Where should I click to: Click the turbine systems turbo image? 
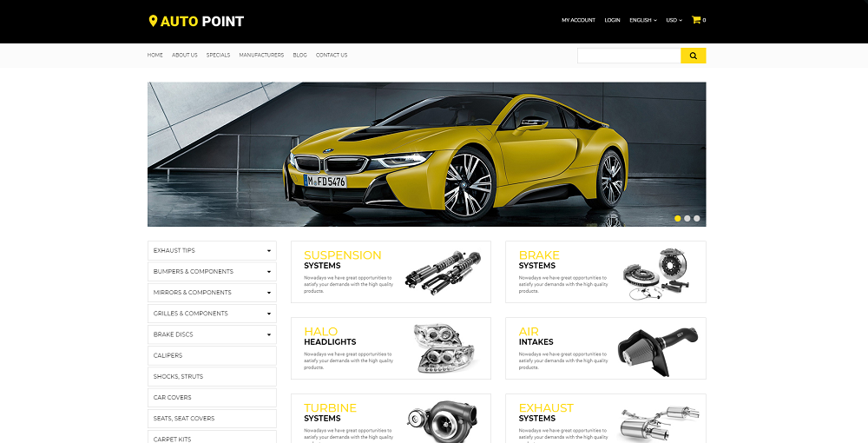click(x=443, y=421)
